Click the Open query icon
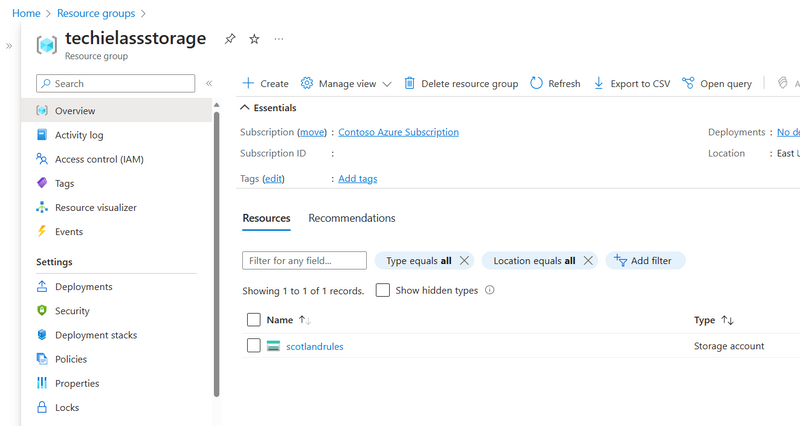This screenshot has width=800, height=426. click(x=688, y=83)
